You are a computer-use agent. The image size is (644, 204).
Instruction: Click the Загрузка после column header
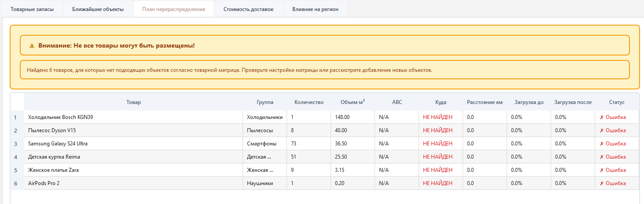[x=573, y=102]
